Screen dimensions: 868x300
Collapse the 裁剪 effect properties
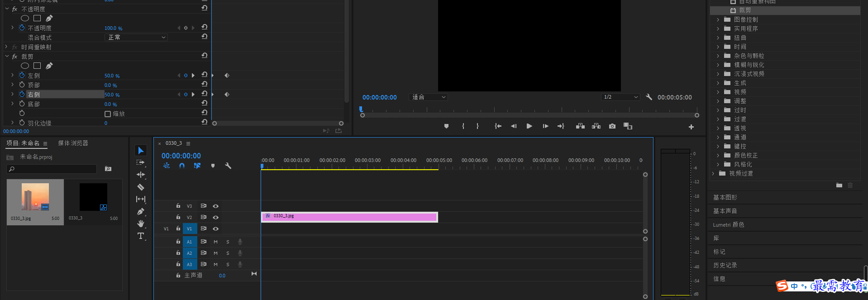coord(7,56)
